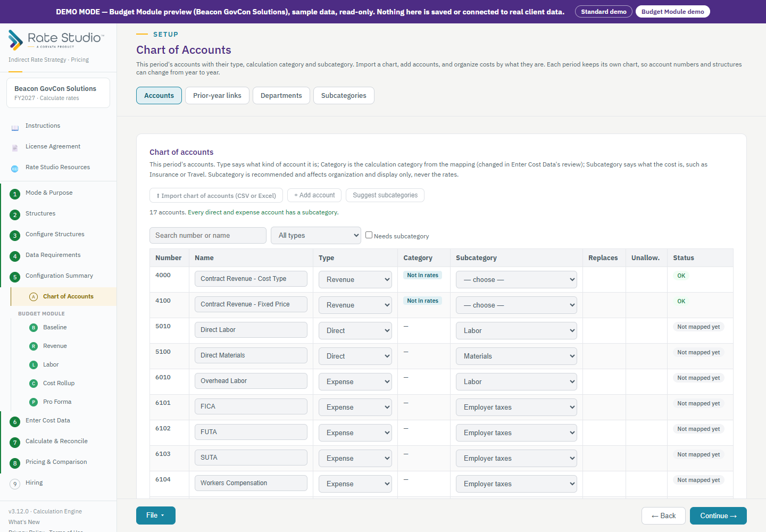Click the Rate Studio logo
Screen dimensions: 766x532
[x=56, y=40]
